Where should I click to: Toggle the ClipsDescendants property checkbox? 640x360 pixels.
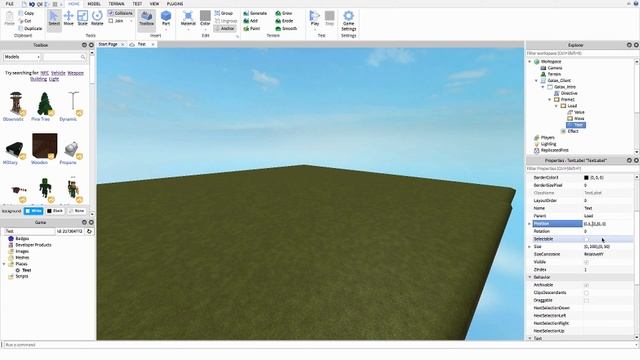586,293
